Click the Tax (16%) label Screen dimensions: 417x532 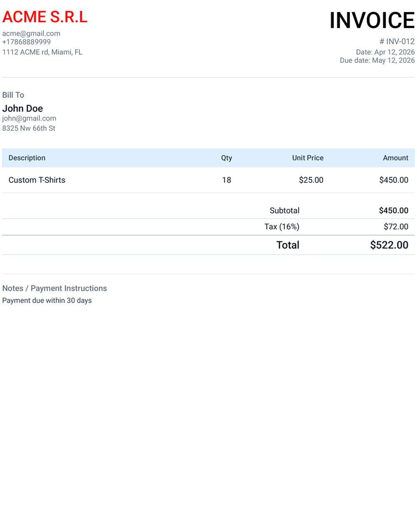[282, 227]
